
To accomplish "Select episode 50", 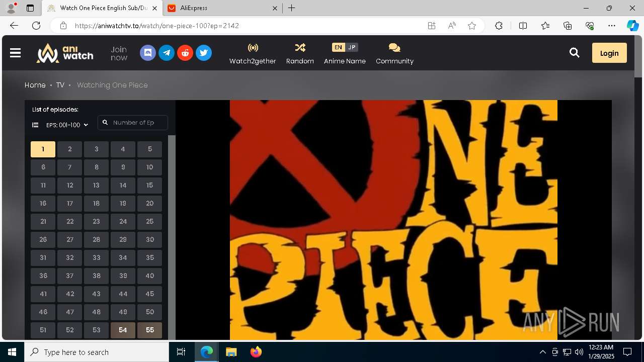I will click(149, 312).
